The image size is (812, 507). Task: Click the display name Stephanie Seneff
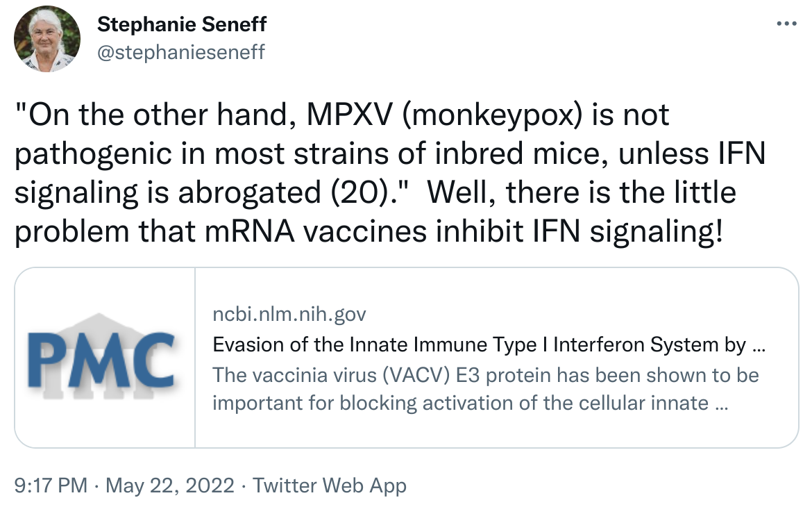pyautogui.click(x=182, y=25)
